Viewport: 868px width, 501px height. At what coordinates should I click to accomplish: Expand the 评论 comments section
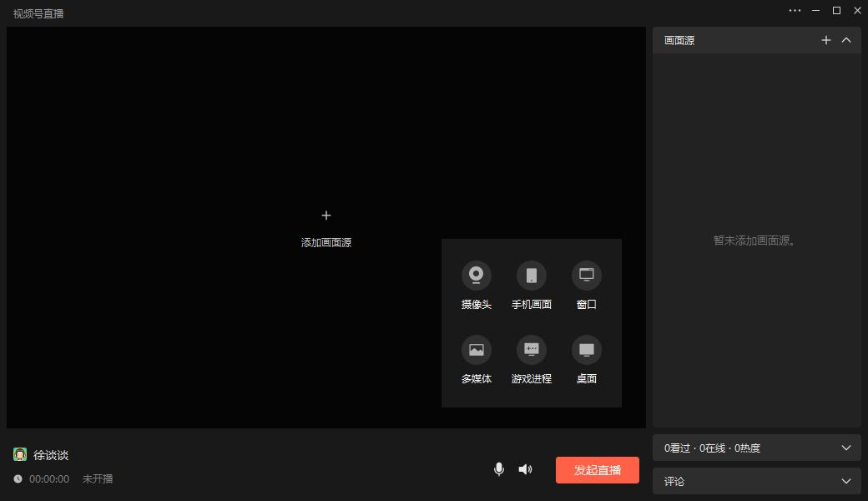(845, 481)
